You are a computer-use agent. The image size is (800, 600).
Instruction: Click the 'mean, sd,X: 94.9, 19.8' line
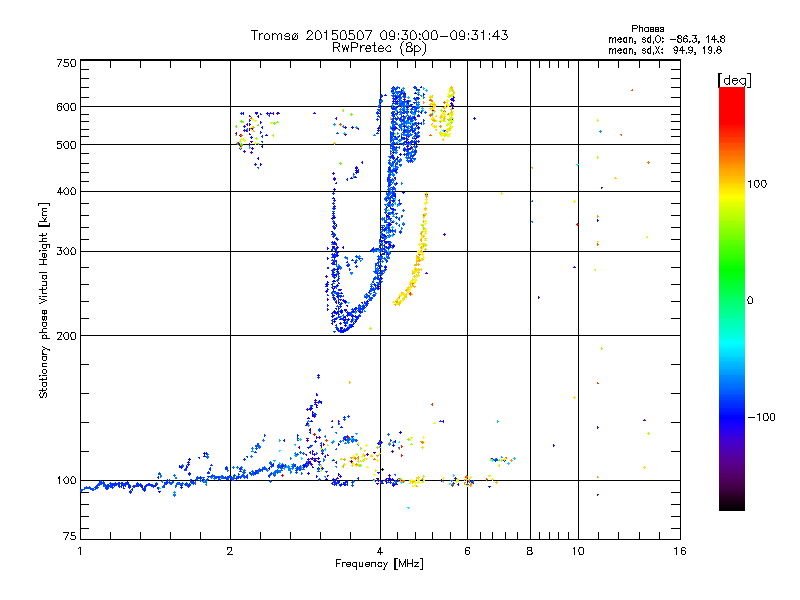point(665,50)
